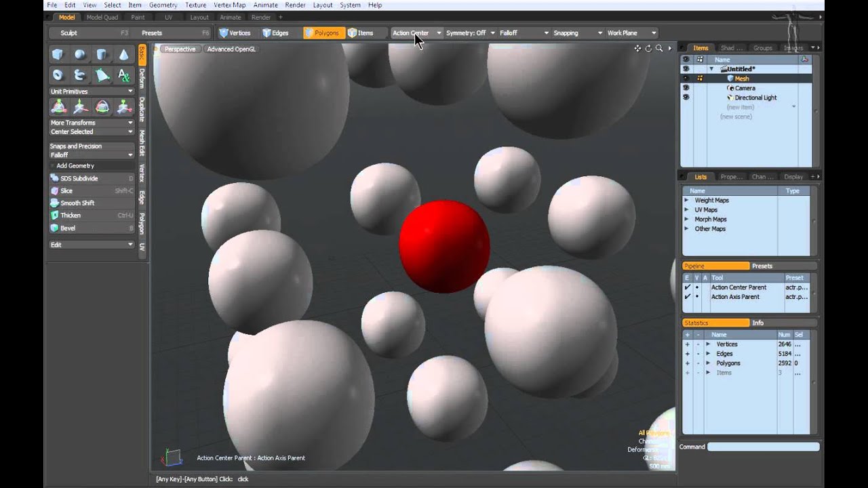Click the Advanced OpenGL shading button
The image size is (868, 488).
click(x=231, y=49)
